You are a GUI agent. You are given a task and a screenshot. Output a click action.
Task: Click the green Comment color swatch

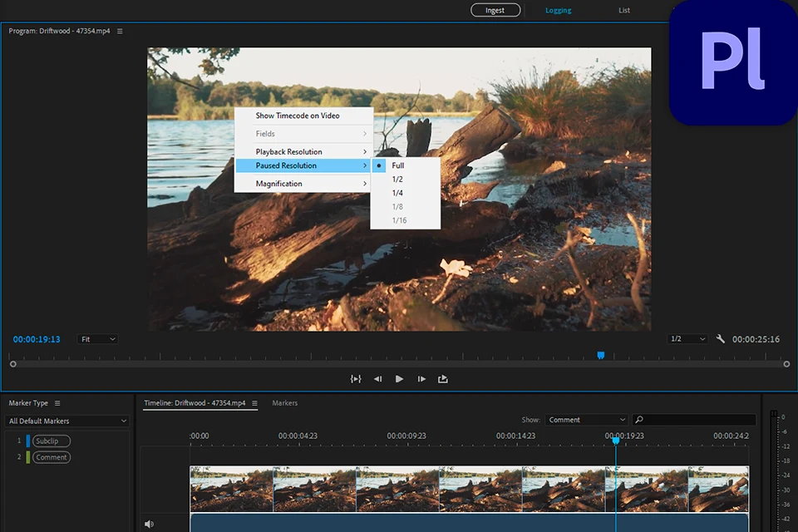[x=28, y=457]
